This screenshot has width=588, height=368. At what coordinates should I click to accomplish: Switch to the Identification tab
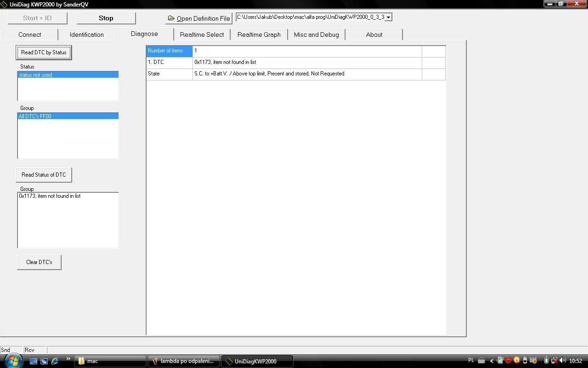tap(86, 34)
